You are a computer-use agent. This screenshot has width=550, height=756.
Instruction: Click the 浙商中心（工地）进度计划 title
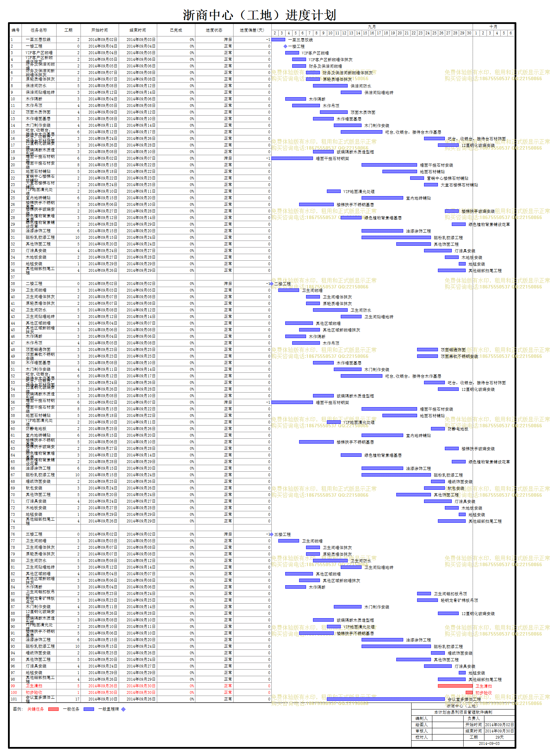(x=259, y=15)
